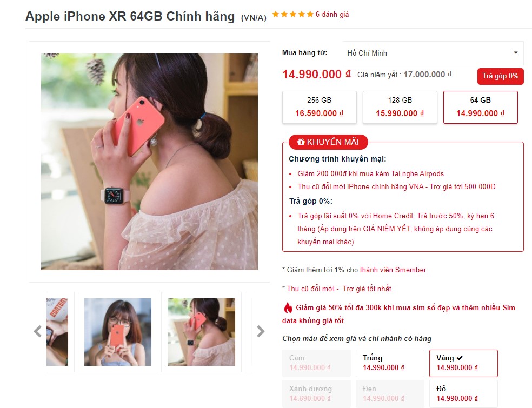Click the flame icon beside sim discount

click(288, 308)
